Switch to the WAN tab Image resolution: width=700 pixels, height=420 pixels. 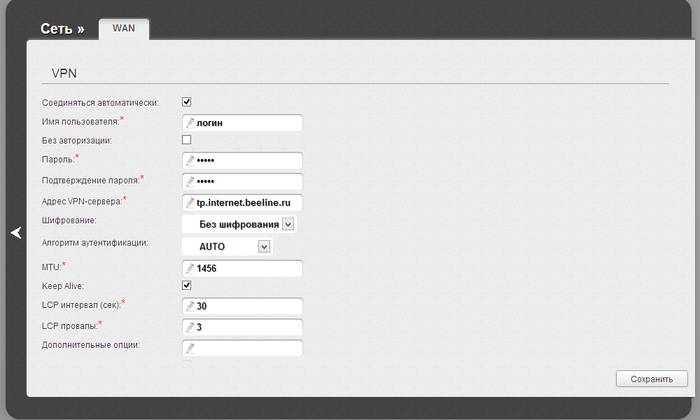124,28
